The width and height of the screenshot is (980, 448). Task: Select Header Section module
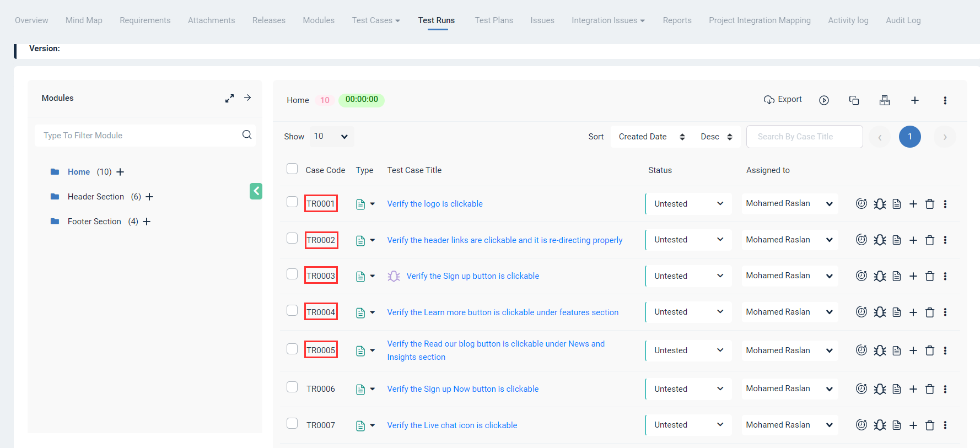pos(96,197)
